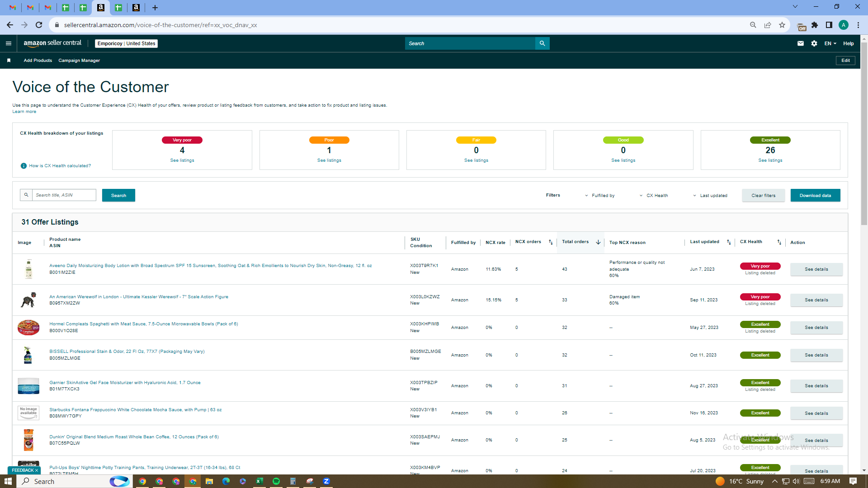Click the magnifier button beside the top search bar
Viewport: 868px width, 488px height.
coord(542,43)
